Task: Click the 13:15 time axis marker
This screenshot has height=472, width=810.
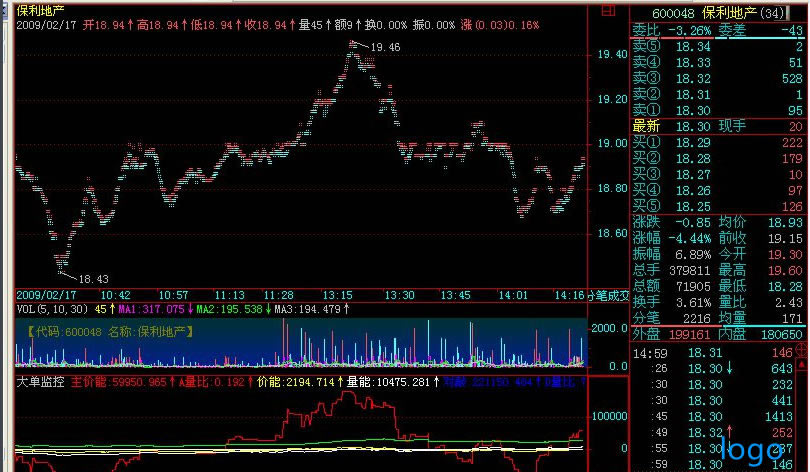Action: 340,295
